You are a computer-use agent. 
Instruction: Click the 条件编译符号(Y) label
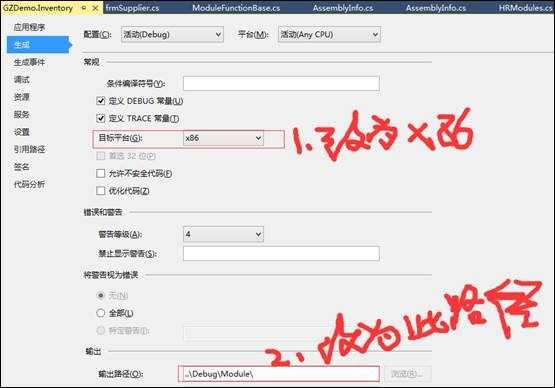(x=136, y=84)
